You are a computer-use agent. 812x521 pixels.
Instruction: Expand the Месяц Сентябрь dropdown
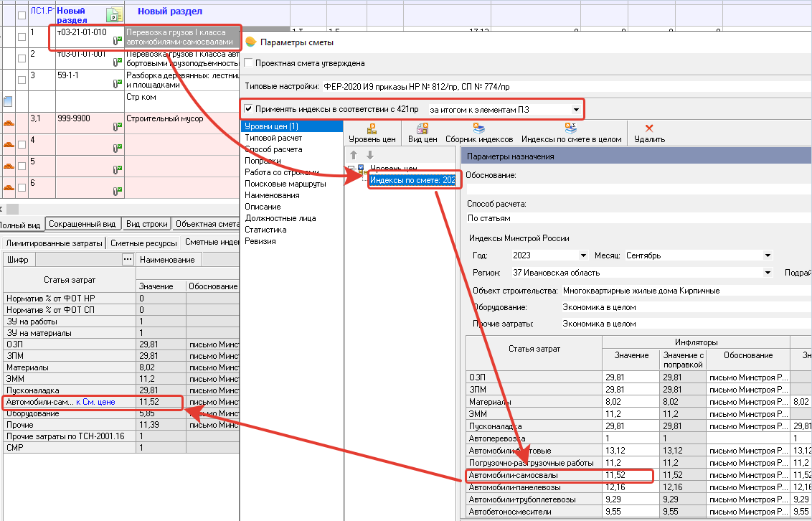(768, 255)
